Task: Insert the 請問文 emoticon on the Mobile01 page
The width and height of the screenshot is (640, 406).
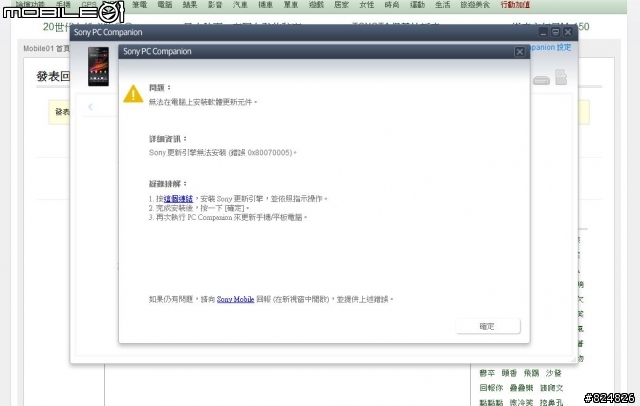Action: pos(551,388)
